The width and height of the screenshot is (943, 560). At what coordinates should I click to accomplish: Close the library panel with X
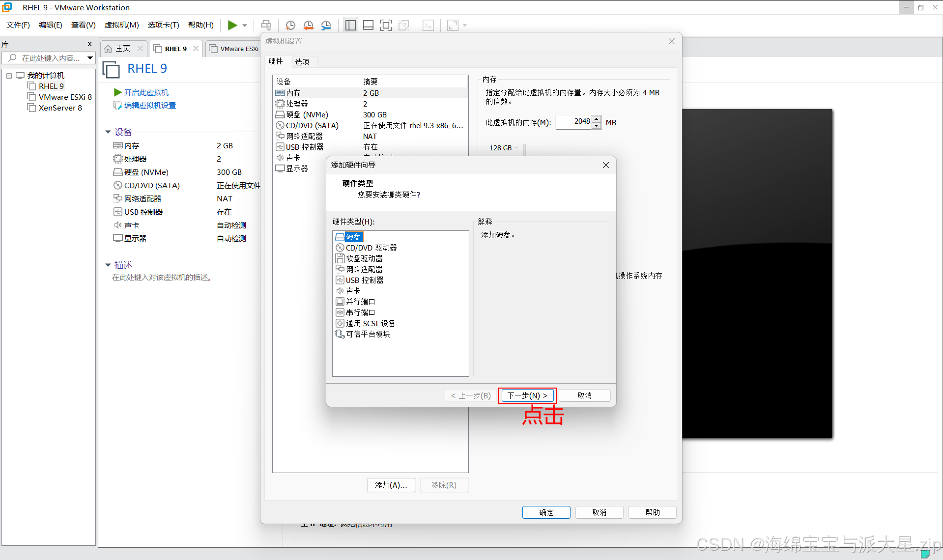(89, 44)
